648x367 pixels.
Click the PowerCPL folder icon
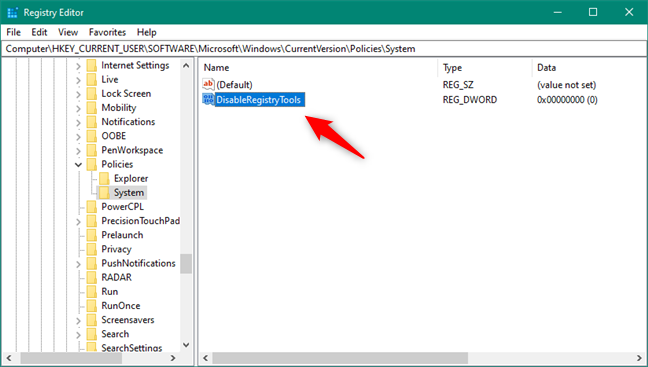[x=92, y=207]
